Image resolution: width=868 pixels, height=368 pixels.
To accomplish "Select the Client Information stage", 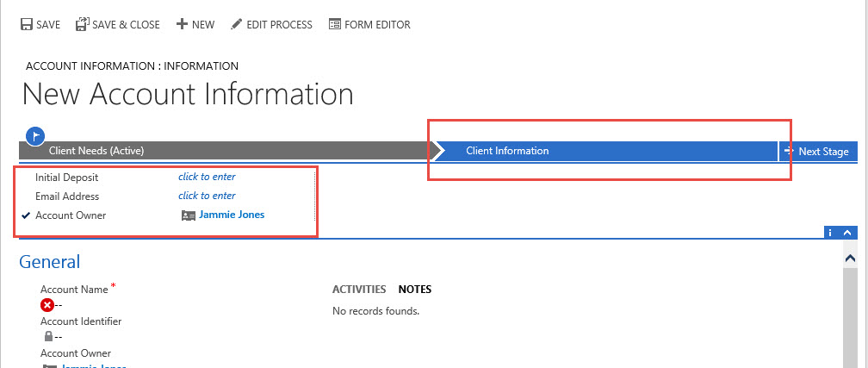I will pyautogui.click(x=507, y=151).
